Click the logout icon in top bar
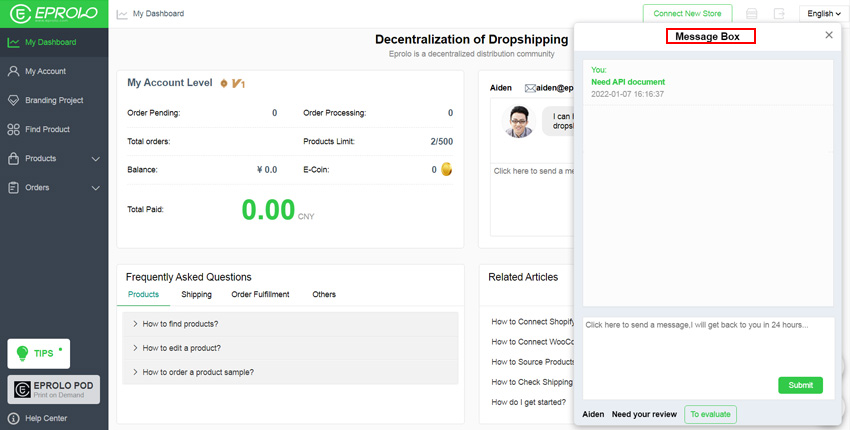Screen dimensions: 850x430 779,14
